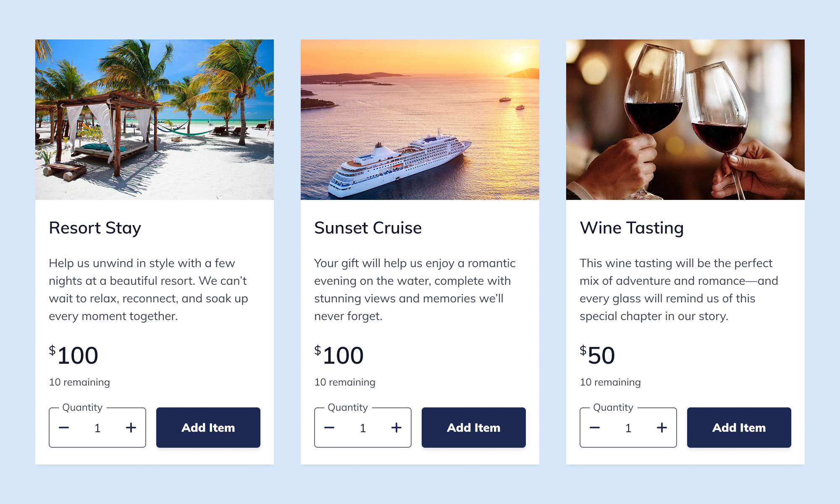Add Resort Stay item to cart
This screenshot has width=840, height=504.
click(208, 428)
